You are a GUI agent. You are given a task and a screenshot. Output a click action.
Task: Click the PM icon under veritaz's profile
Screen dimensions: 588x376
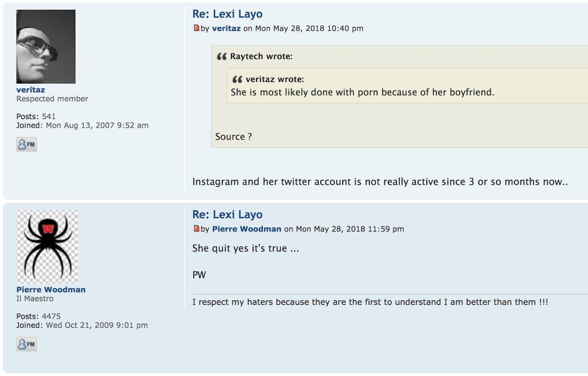coord(27,144)
